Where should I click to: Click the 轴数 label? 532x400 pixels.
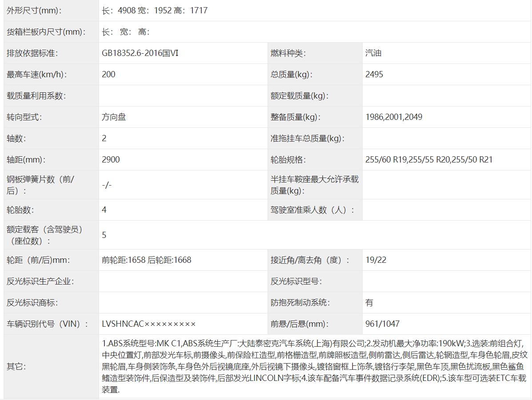click(x=16, y=139)
